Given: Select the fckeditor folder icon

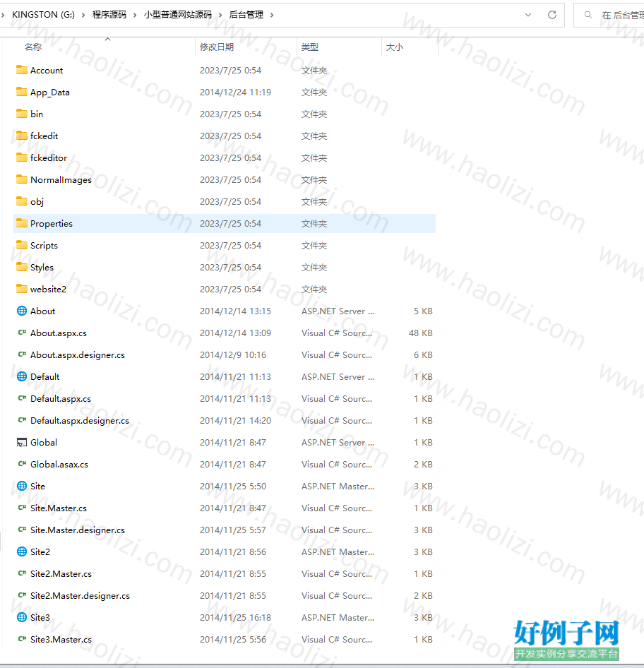Looking at the screenshot, I should (x=22, y=157).
